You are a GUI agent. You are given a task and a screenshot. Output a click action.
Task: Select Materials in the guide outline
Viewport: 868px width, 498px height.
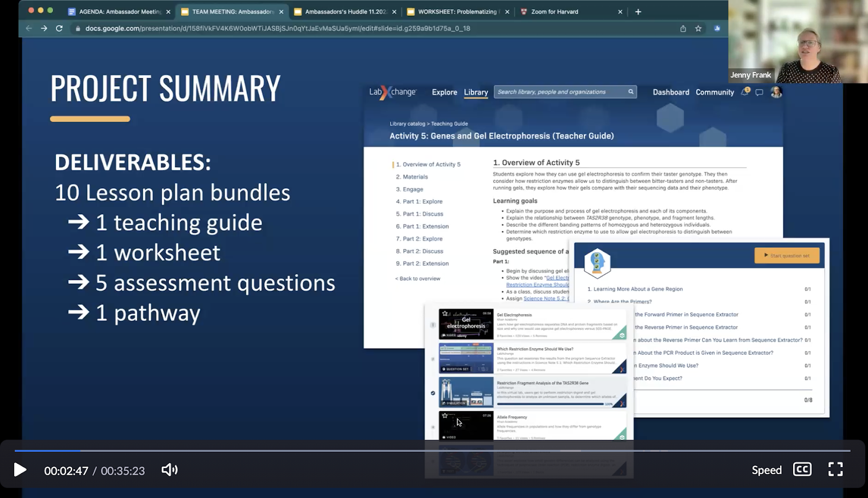click(x=415, y=177)
